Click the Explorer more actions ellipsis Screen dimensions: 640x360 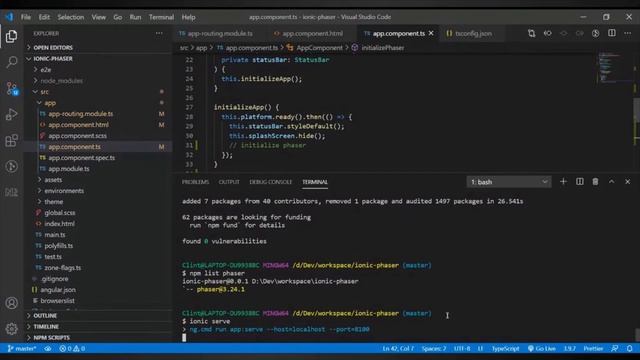(159, 33)
